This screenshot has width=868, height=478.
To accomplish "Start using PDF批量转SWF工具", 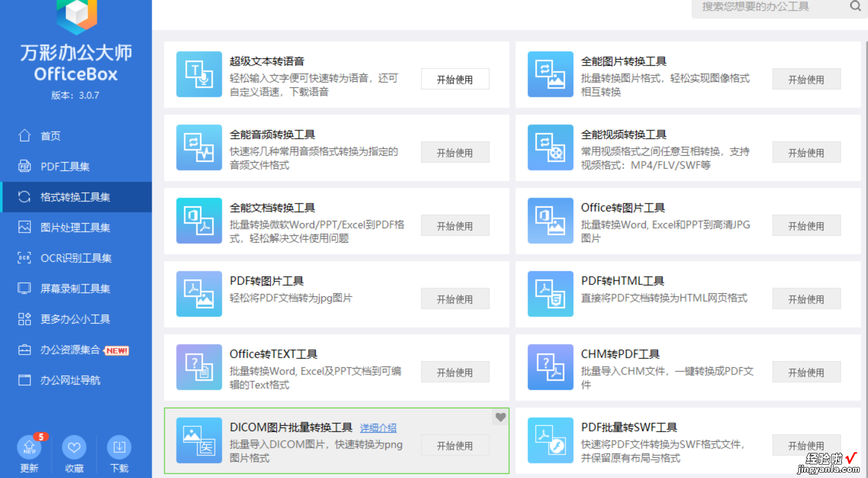I will click(807, 445).
